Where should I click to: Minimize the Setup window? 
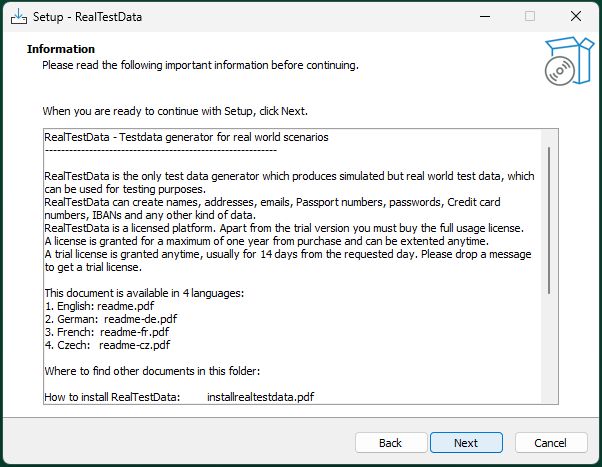coord(485,17)
